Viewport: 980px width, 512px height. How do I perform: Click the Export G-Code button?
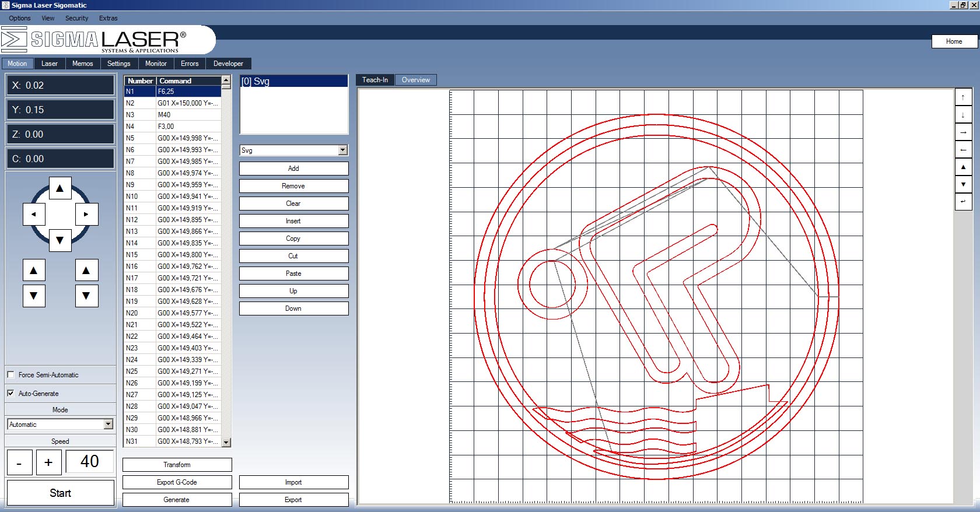coord(177,482)
